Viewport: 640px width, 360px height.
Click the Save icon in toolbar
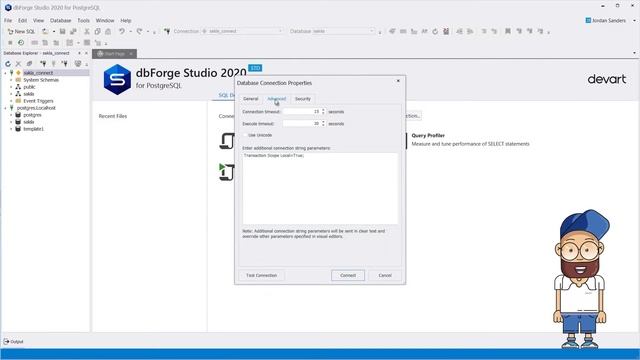(x=62, y=31)
